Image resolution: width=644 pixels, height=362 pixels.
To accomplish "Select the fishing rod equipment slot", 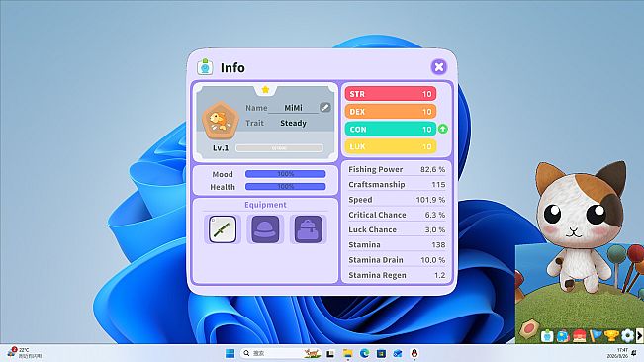I will (223, 229).
